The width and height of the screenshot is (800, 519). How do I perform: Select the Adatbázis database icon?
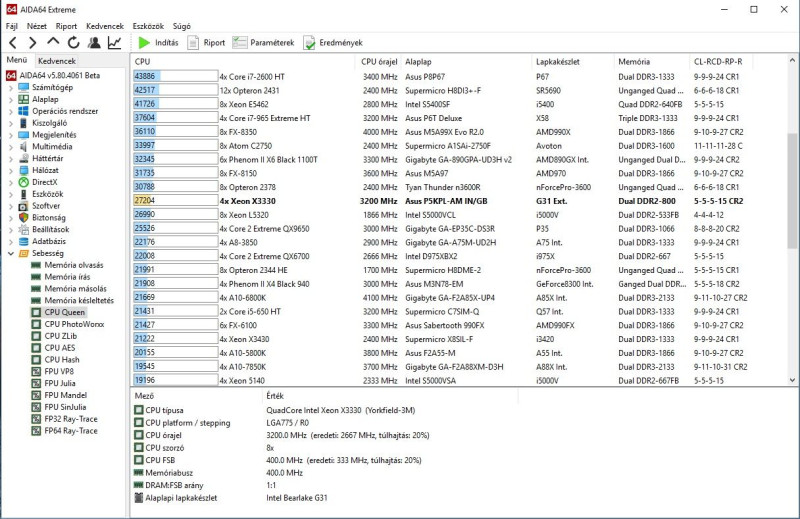coord(23,241)
